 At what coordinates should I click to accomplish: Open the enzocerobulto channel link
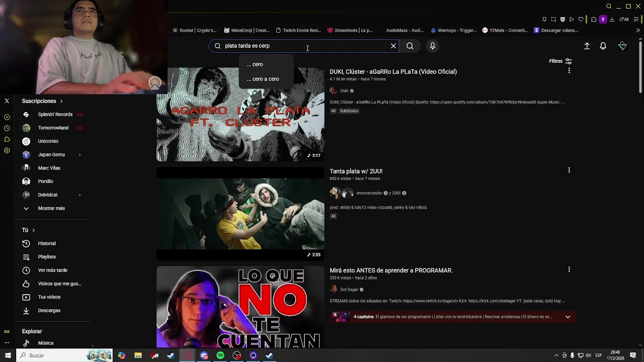point(369,193)
